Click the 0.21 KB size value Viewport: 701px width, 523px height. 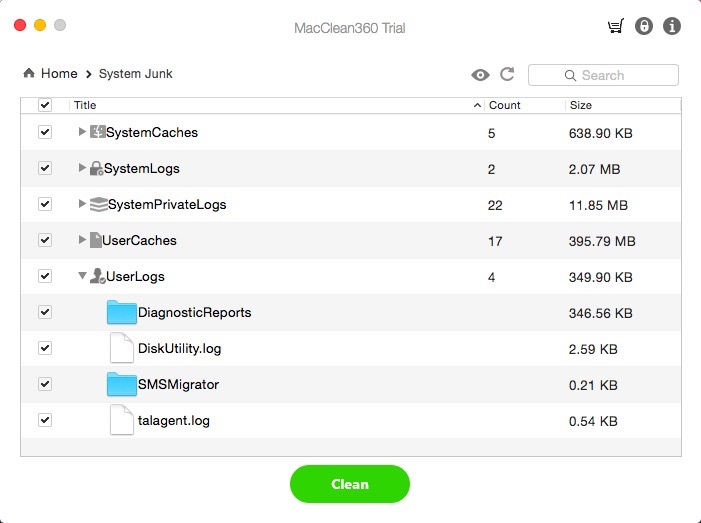(x=593, y=385)
